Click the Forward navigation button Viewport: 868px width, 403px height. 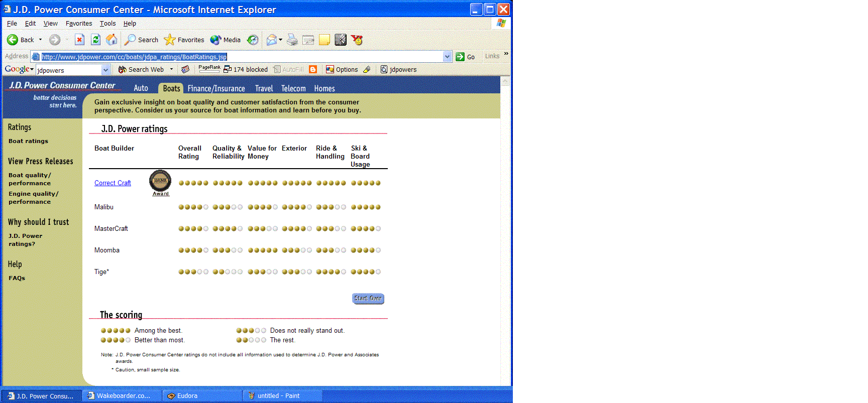(55, 40)
